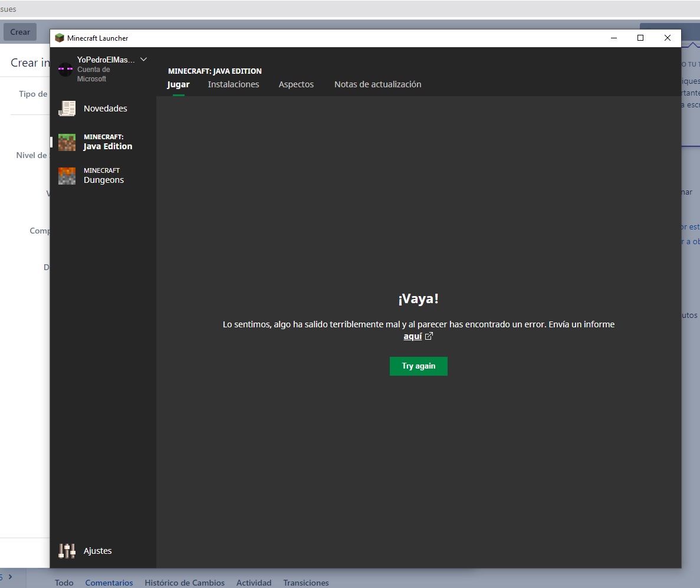The width and height of the screenshot is (700, 588).
Task: Click the Enderman account avatar
Action: [65, 69]
